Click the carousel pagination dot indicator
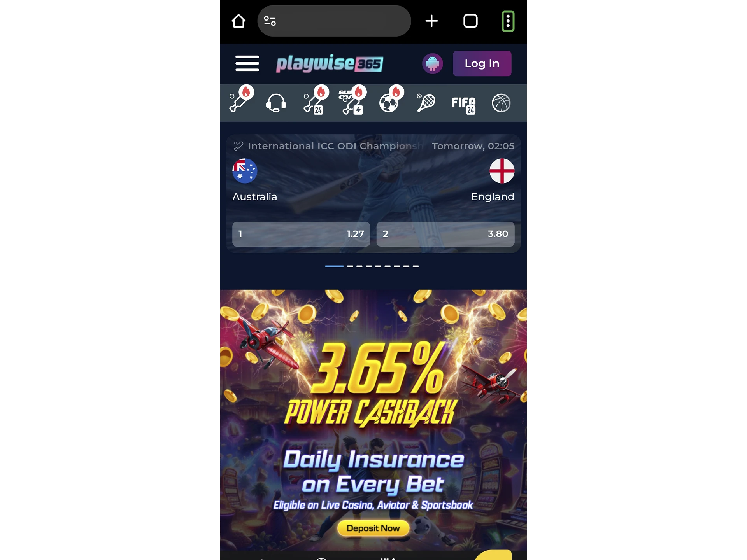 [373, 265]
